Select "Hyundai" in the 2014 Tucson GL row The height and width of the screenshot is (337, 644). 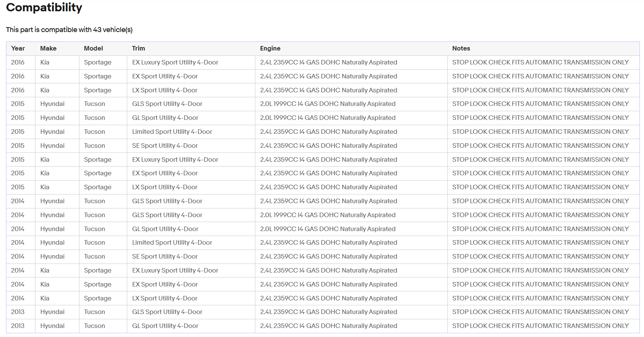pos(52,229)
